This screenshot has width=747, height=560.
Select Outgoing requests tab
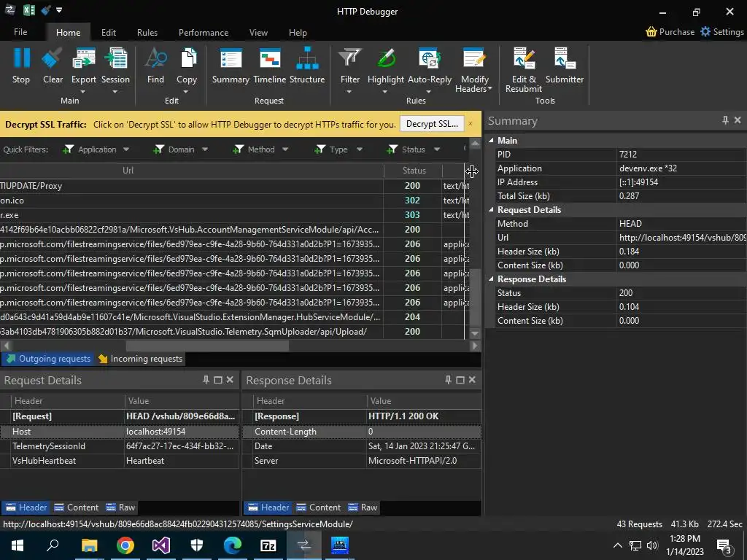coord(48,359)
